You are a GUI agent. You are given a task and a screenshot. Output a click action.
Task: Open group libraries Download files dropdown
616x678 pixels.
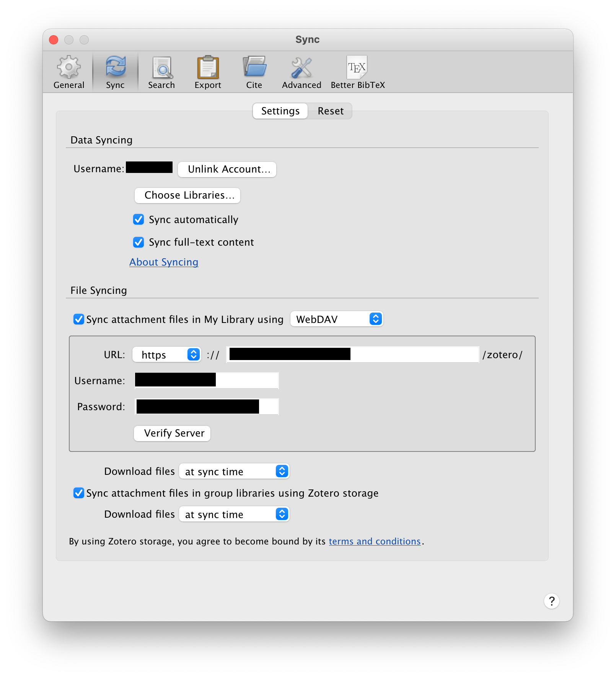point(234,514)
